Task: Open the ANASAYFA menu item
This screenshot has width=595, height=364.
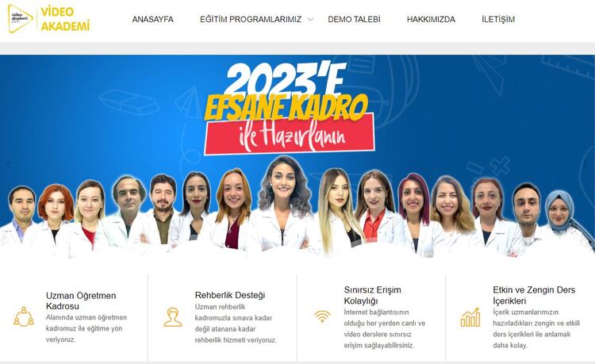Action: (152, 19)
